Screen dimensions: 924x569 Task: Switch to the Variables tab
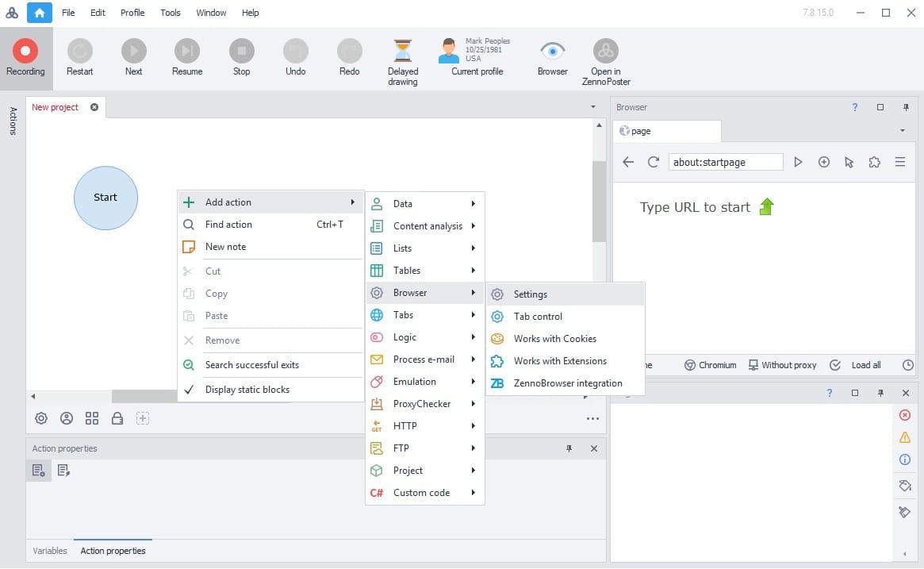(49, 550)
